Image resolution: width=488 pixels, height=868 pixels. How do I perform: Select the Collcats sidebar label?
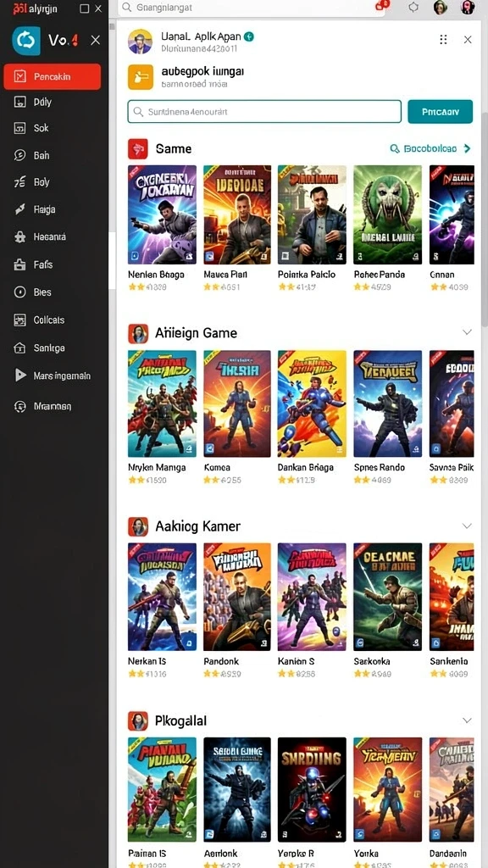[49, 320]
